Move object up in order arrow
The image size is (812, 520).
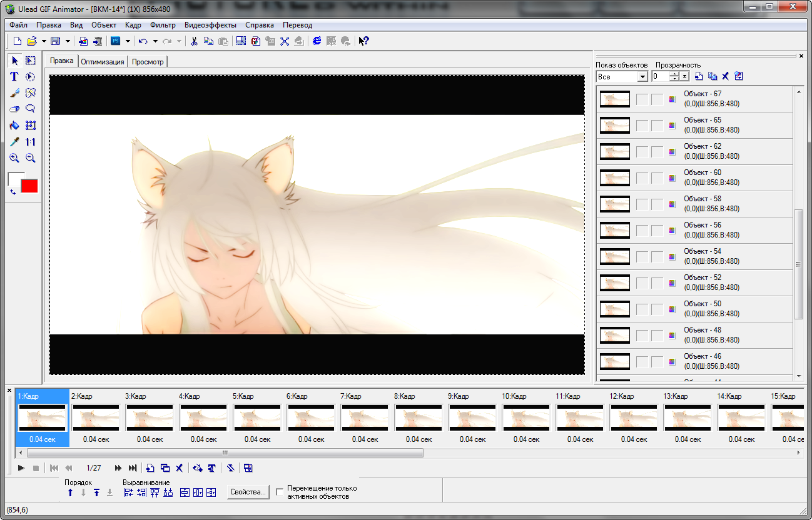click(x=71, y=492)
